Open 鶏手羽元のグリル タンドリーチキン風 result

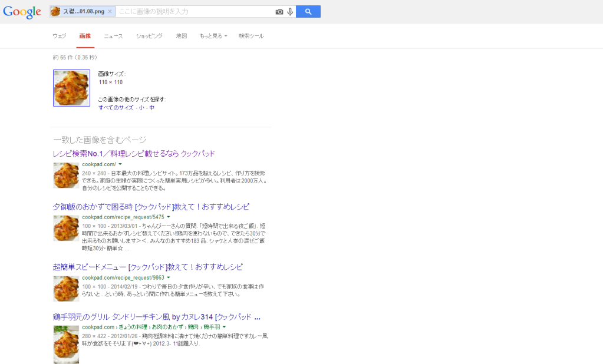[157, 317]
